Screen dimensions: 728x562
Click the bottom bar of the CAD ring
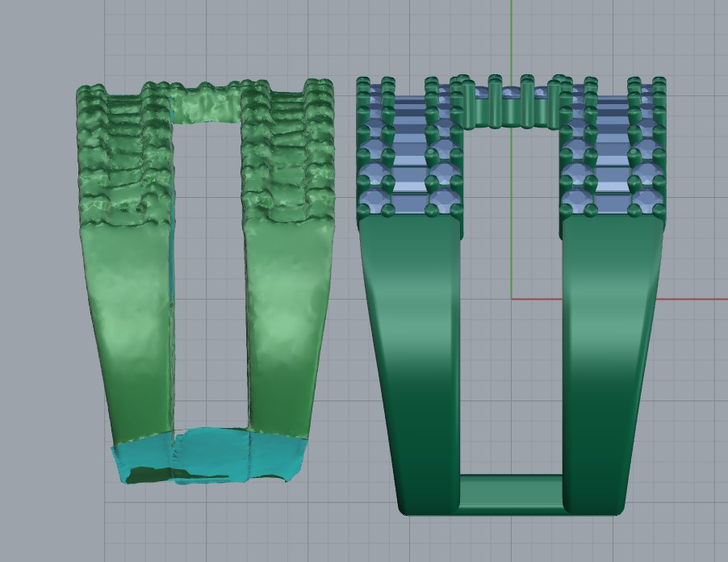(x=510, y=493)
